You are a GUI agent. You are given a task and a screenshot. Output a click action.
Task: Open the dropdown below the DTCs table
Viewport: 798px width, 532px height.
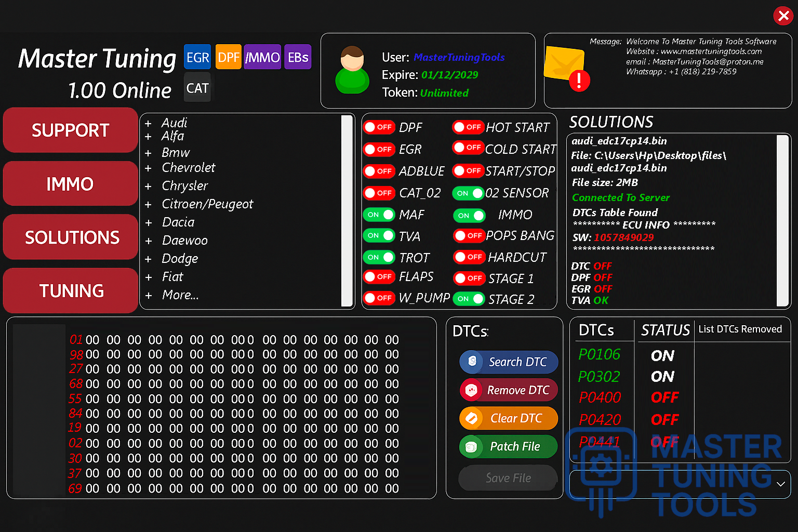(x=780, y=484)
